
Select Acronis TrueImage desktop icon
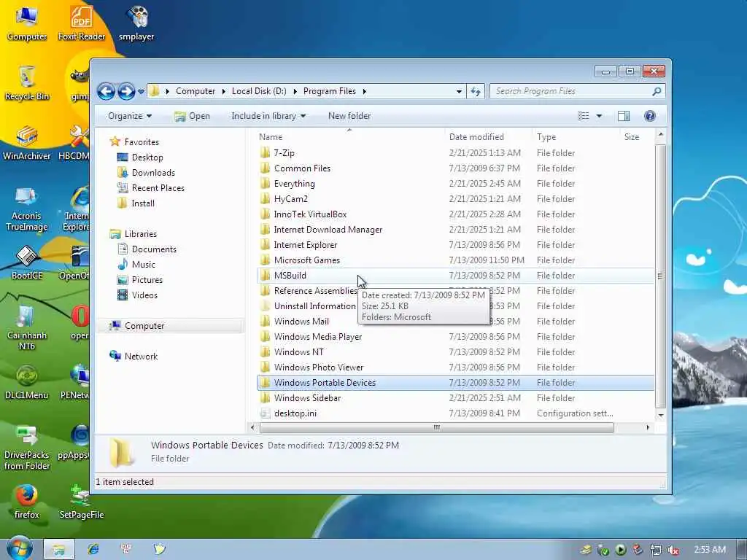coord(27,209)
